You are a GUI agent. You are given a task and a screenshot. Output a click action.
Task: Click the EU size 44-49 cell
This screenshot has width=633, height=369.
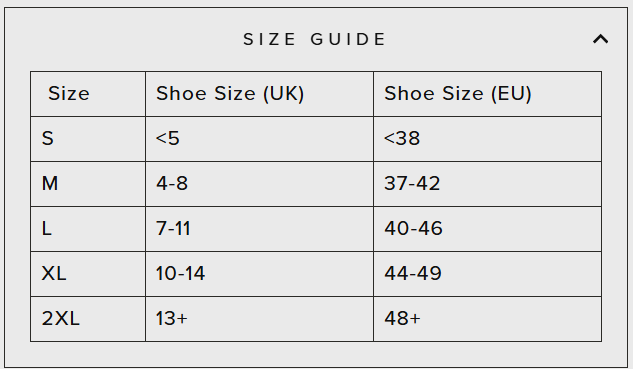pos(488,274)
